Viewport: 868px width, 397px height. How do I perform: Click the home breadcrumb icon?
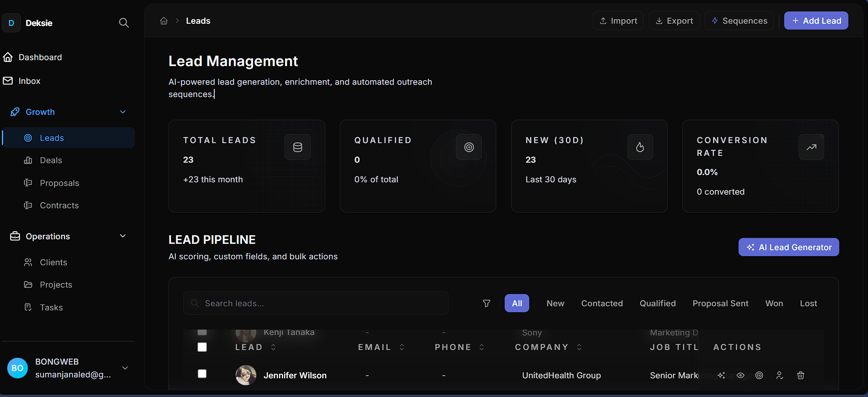164,21
